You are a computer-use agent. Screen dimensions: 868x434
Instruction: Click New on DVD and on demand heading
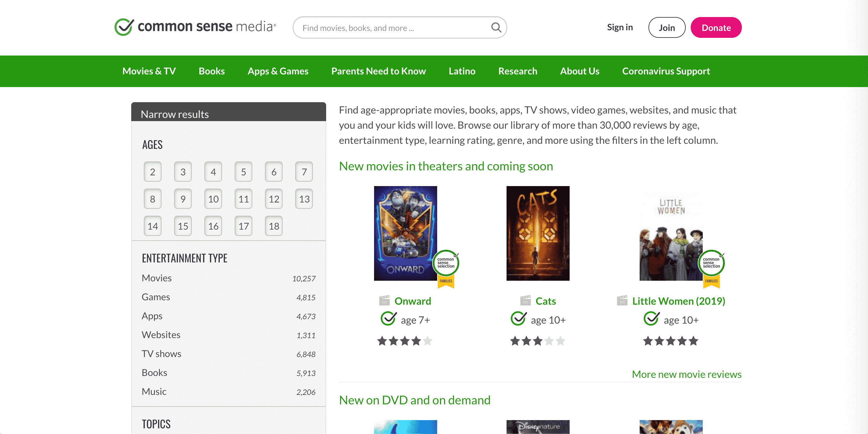click(414, 400)
